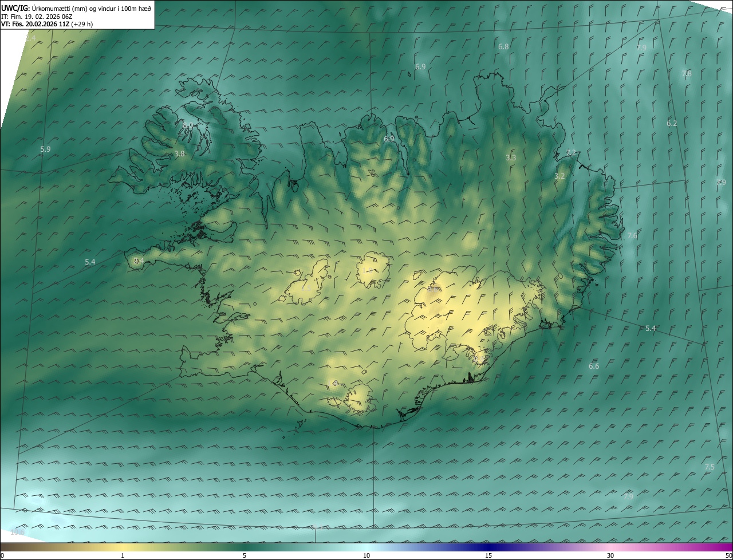The image size is (733, 560).
Task: Click the '5.9' value label on the map
Action: pos(45,149)
